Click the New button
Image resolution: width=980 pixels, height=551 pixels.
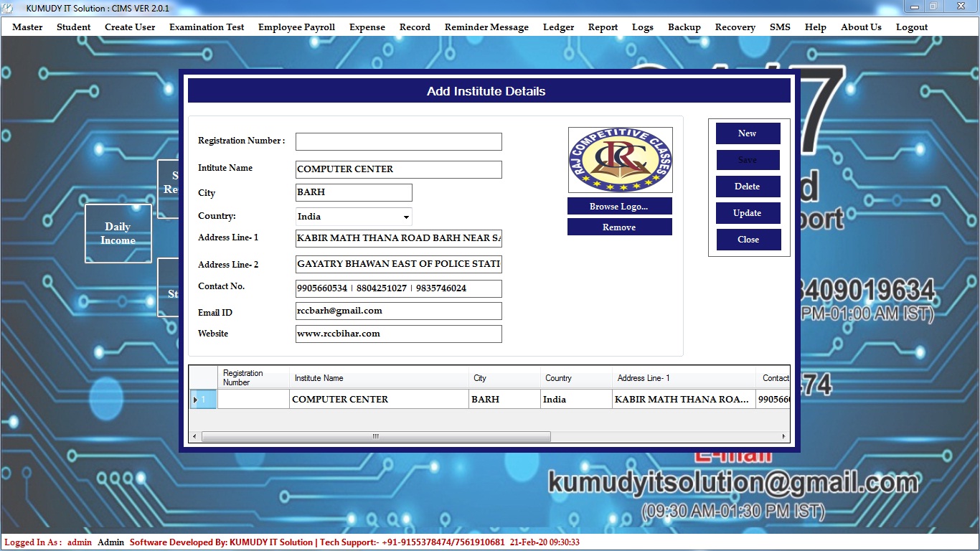click(748, 133)
